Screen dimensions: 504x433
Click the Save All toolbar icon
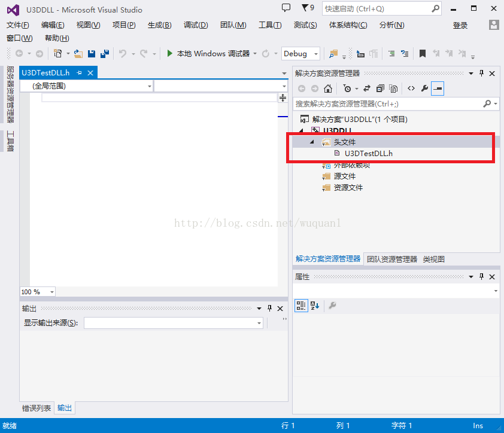point(105,54)
